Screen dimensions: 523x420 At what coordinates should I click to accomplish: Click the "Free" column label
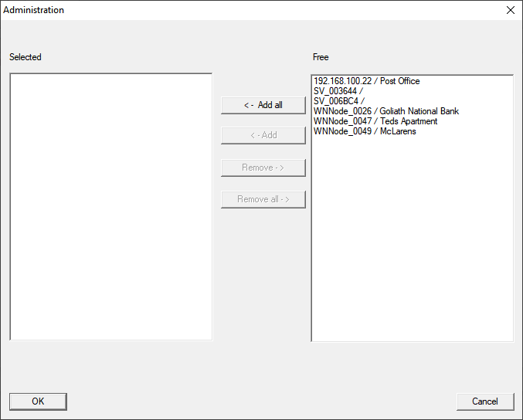[321, 57]
